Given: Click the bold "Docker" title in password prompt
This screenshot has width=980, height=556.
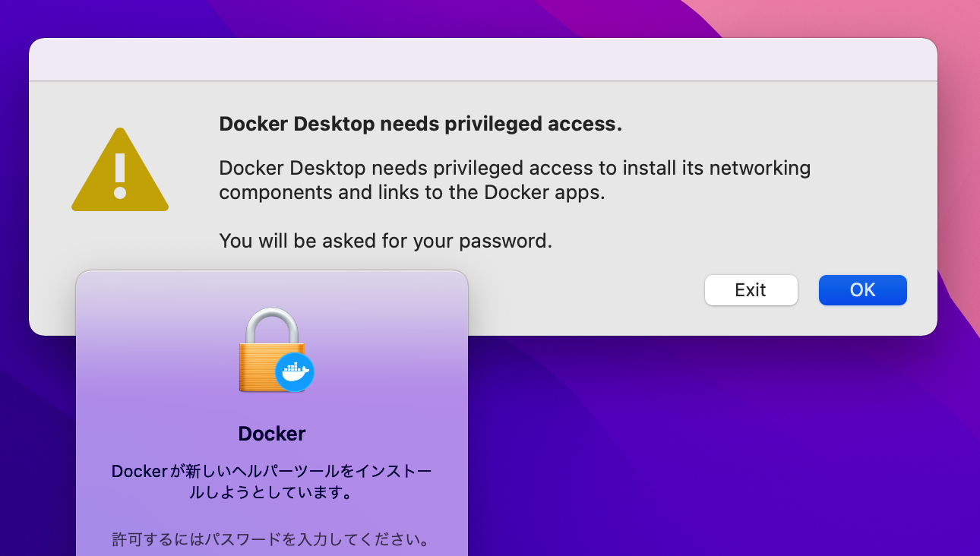Looking at the screenshot, I should click(272, 434).
